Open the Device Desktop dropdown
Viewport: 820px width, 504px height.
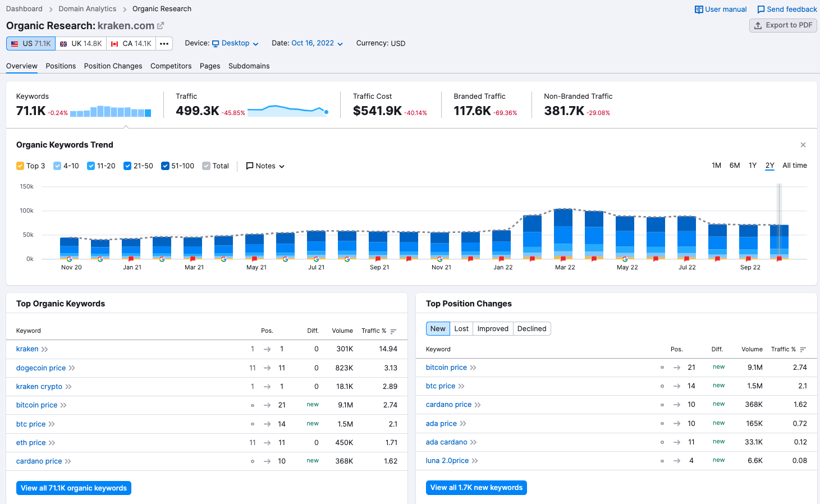(x=235, y=43)
